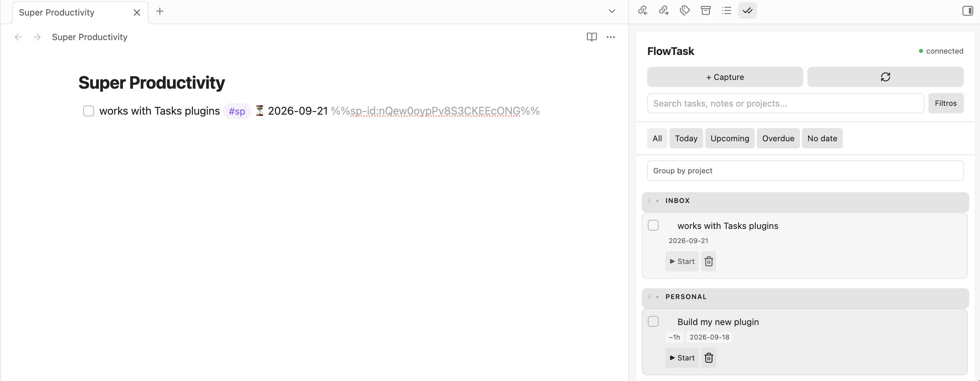
Task: Click the 2026-09-21 date in the note
Action: (297, 111)
